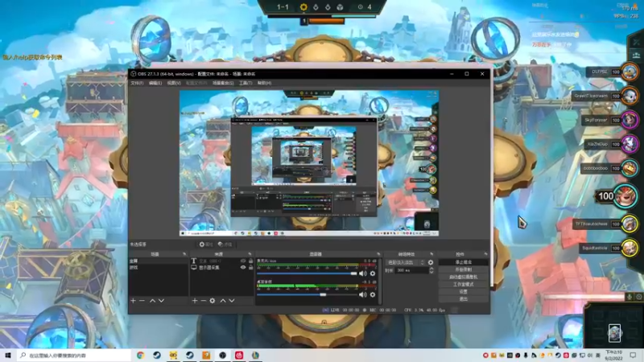This screenshot has height=362, width=644.
Task: Mute the desktop audio speaker
Action: pos(363,294)
